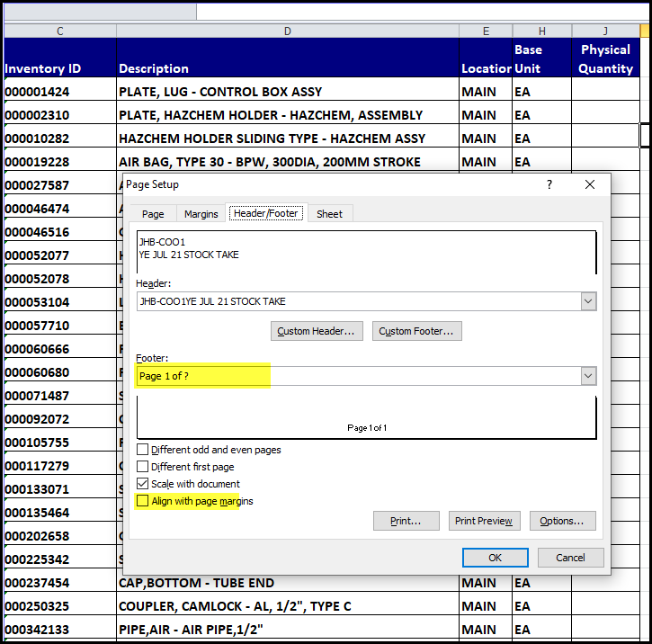Expand the Footer dropdown list
Image resolution: width=652 pixels, height=644 pixels.
tap(588, 376)
